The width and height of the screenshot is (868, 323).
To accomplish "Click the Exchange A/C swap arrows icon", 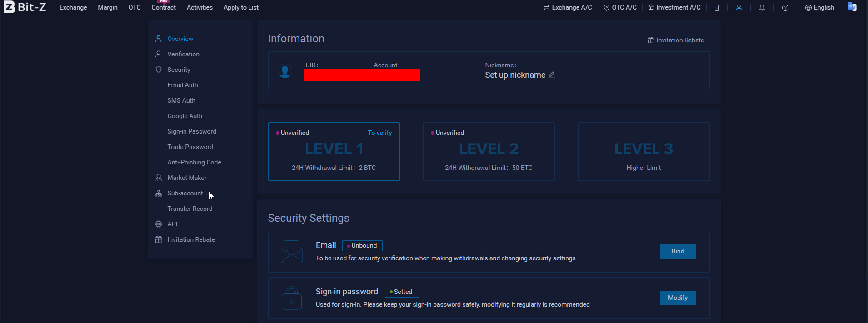I will coord(547,8).
